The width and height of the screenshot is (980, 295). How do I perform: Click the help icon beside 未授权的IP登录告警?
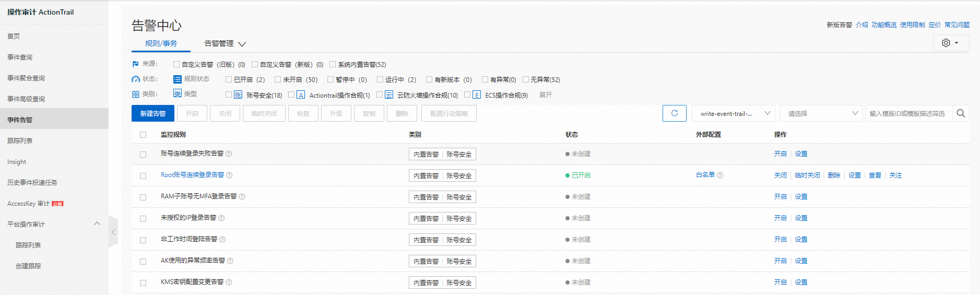point(221,218)
